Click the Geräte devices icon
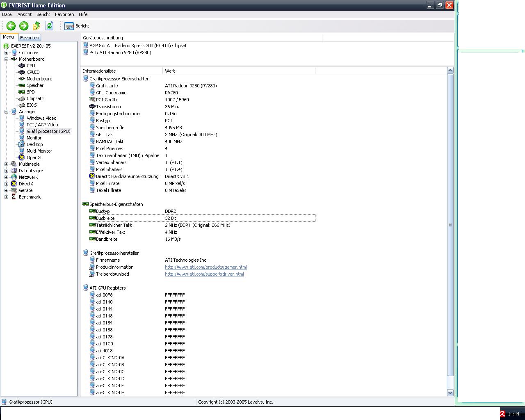Image resolution: width=525 pixels, height=420 pixels. coord(14,190)
